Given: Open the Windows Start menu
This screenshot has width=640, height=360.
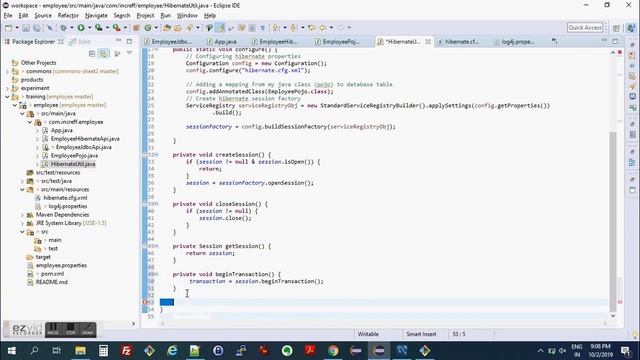Looking at the screenshot, I should pyautogui.click(x=11, y=351).
